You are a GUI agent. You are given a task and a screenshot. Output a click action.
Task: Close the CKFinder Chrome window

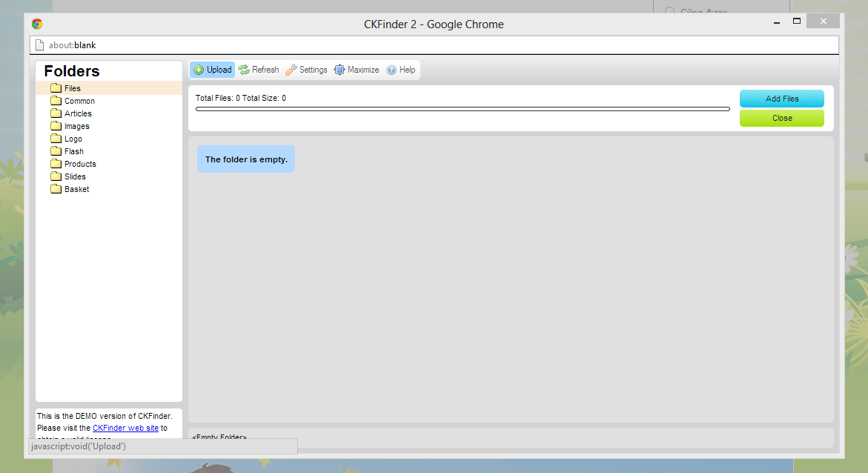pyautogui.click(x=824, y=21)
